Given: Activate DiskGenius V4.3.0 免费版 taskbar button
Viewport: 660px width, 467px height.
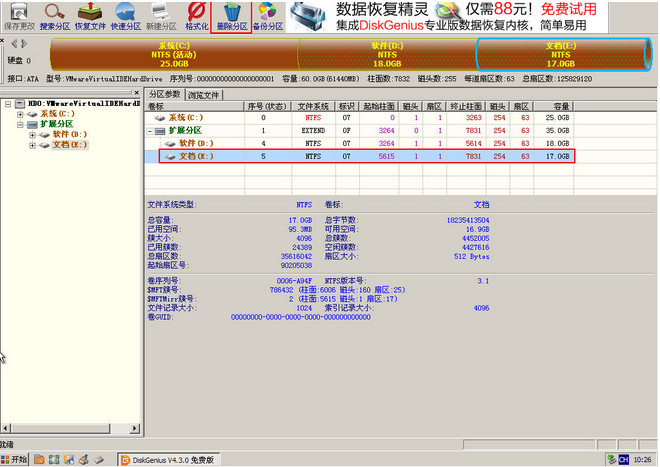Looking at the screenshot, I should pos(169,460).
